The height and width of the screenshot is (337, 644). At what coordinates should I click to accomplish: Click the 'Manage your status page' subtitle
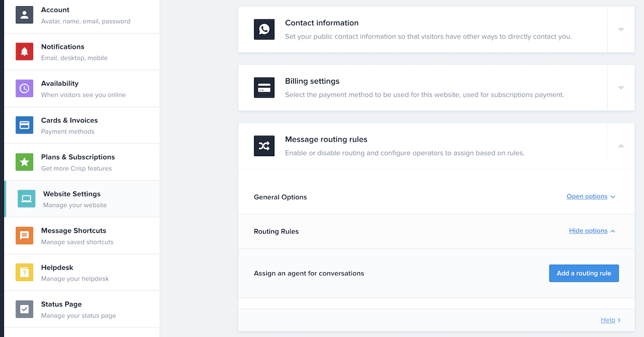pyautogui.click(x=79, y=316)
